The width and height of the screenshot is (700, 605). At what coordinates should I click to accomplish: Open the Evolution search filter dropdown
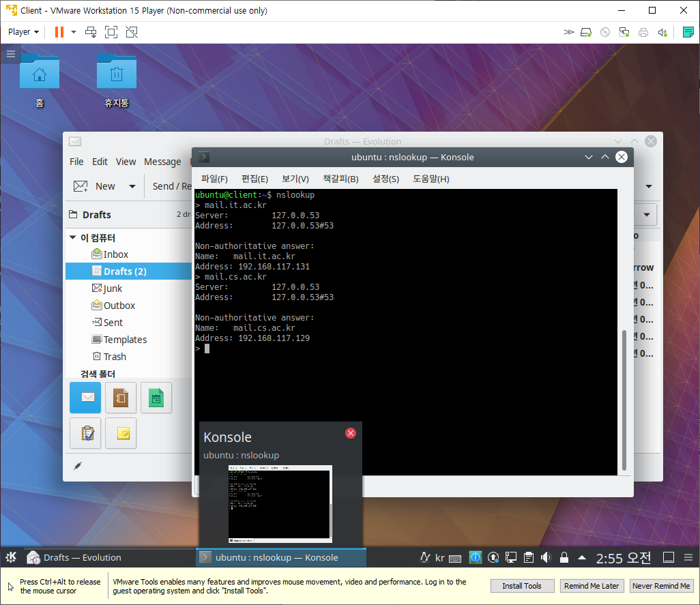point(646,215)
